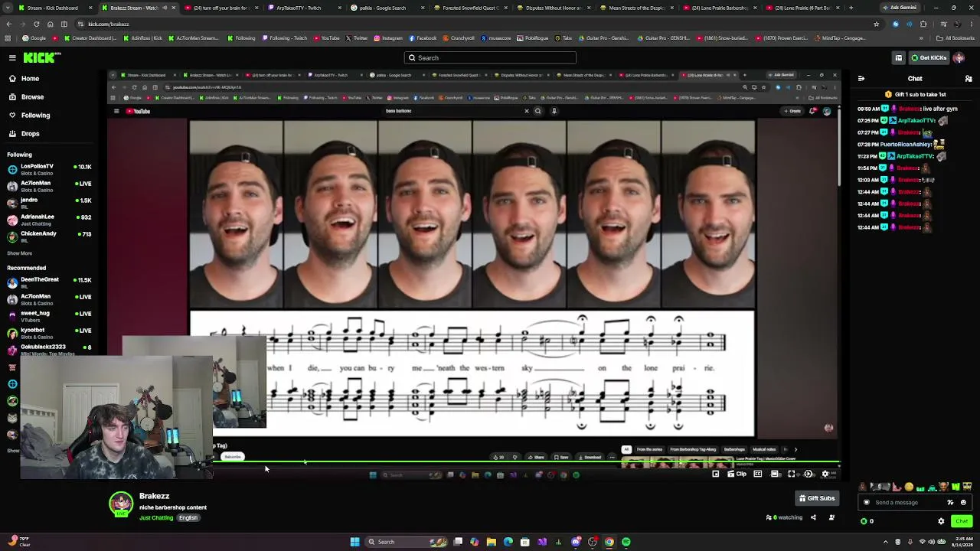
Task: Open ChickenAndy channel in Following list
Action: pos(49,236)
